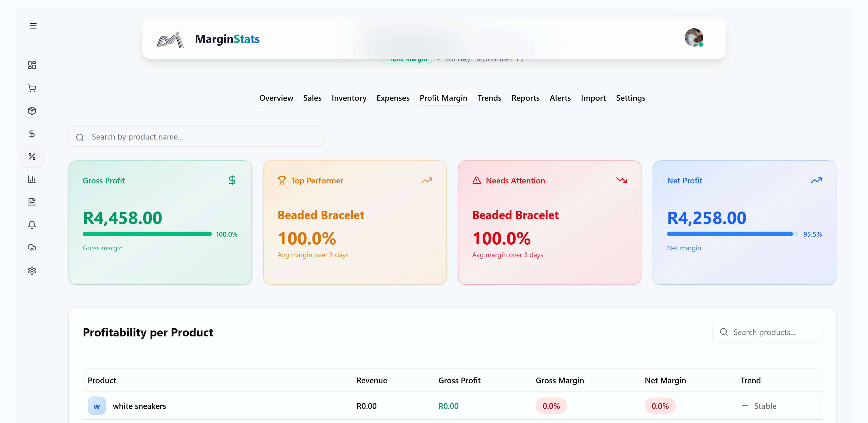The height and width of the screenshot is (423, 868).
Task: Click the dollar icon on Gross Profit card
Action: tap(232, 180)
